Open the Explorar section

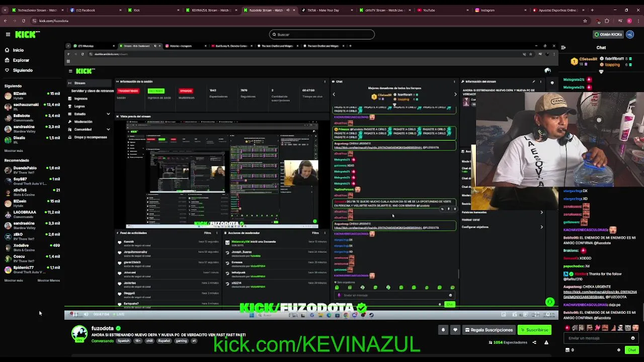point(21,60)
